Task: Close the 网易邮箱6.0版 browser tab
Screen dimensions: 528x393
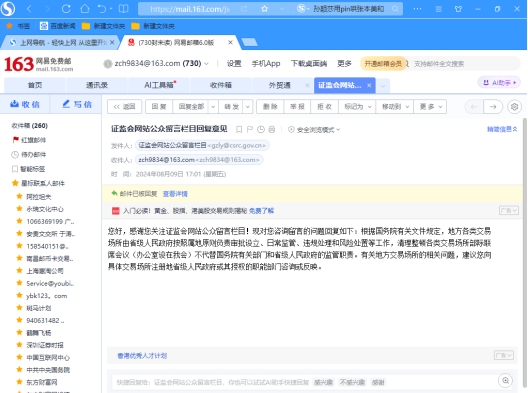Action: (x=230, y=42)
